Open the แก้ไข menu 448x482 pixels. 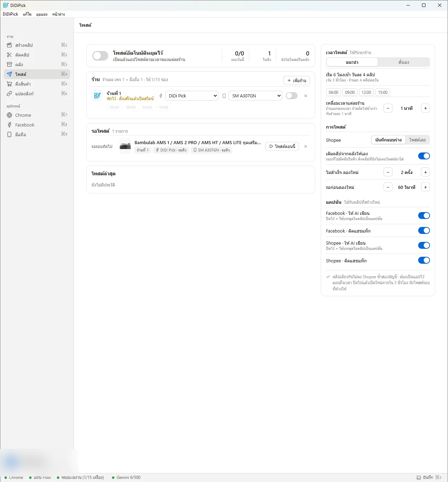pyautogui.click(x=27, y=14)
